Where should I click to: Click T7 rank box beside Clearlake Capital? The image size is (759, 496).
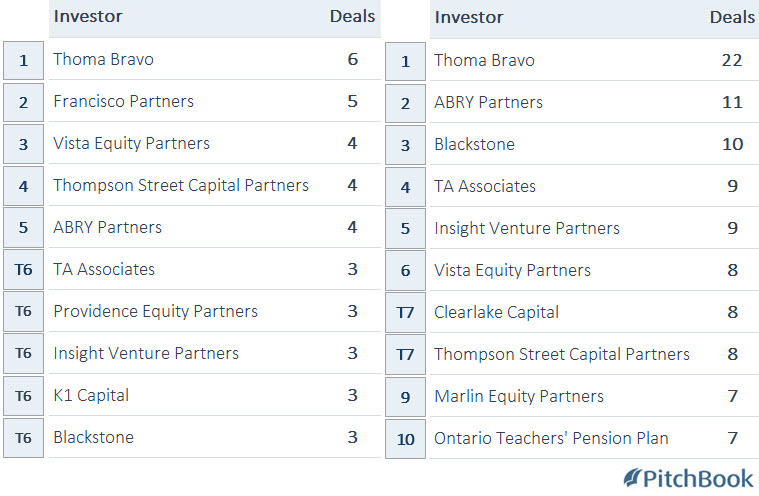coord(405,313)
